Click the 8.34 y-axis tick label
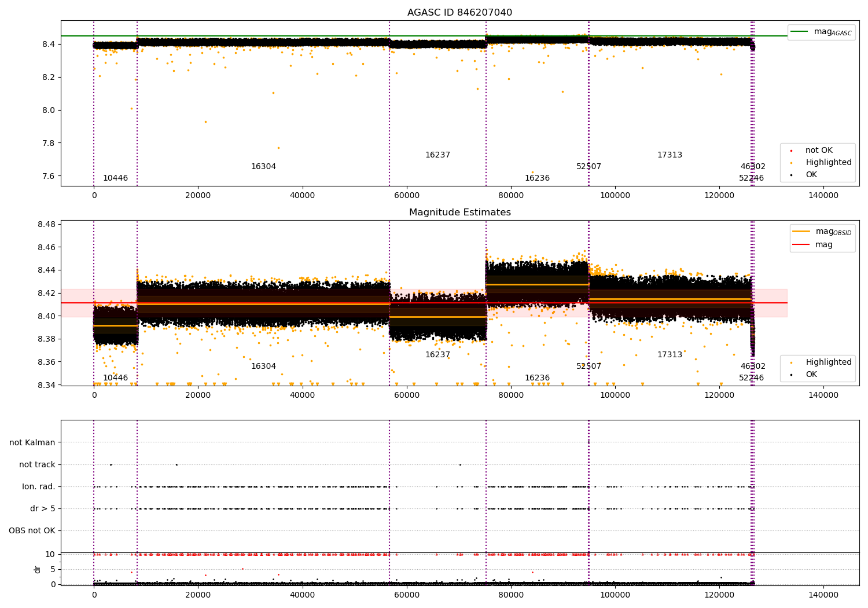 46,385
